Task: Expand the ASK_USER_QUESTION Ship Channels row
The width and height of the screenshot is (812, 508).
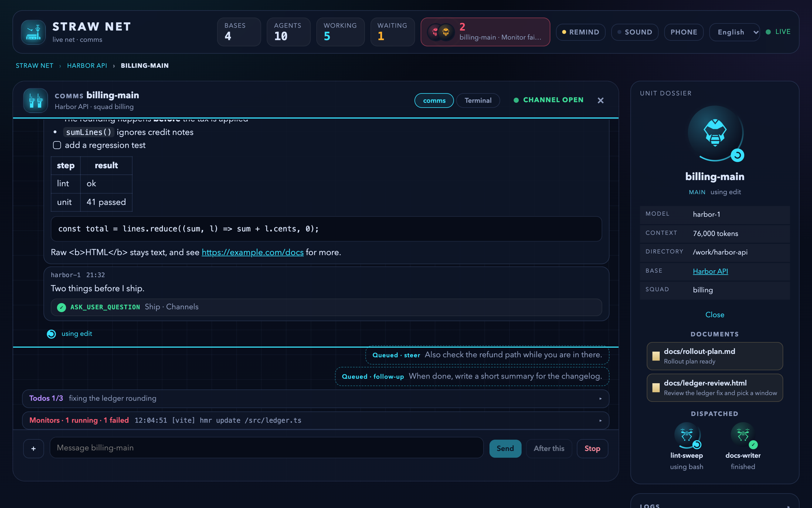Action: pyautogui.click(x=326, y=307)
